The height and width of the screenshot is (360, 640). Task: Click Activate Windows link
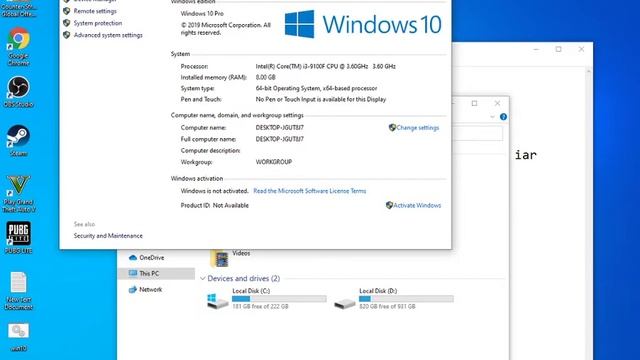(x=417, y=205)
